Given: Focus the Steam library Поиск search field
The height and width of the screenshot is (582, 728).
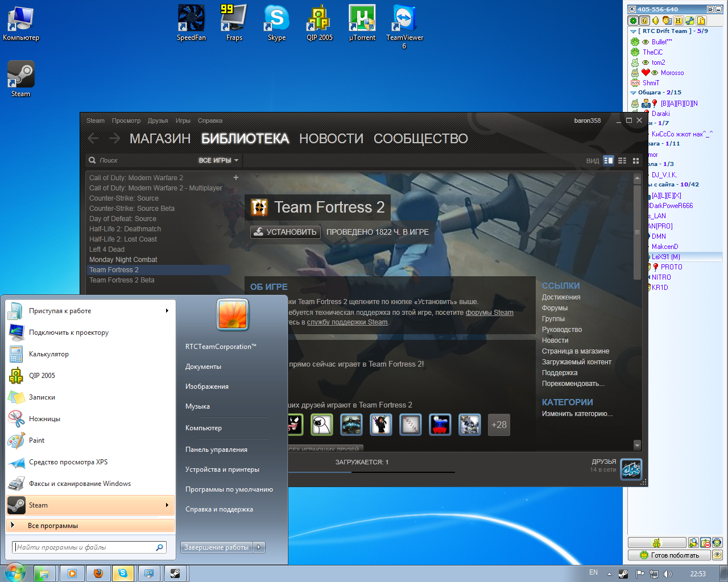Looking at the screenshot, I should tap(142, 160).
